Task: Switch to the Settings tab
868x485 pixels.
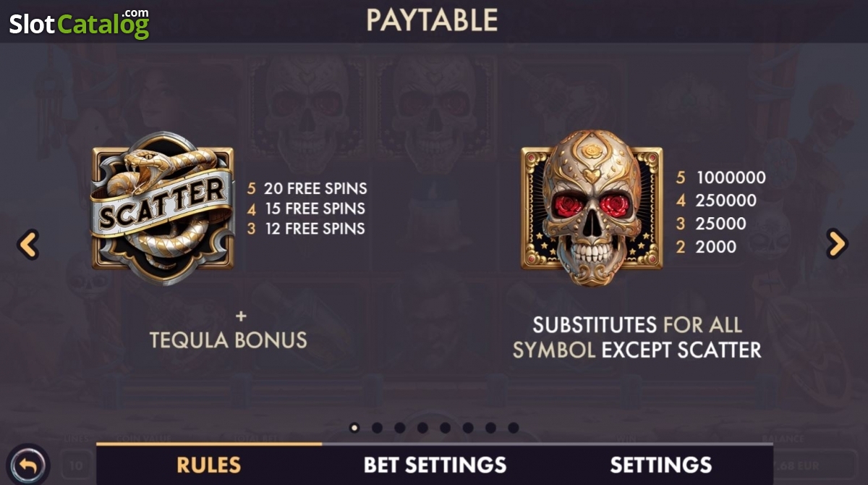Action: click(x=660, y=464)
